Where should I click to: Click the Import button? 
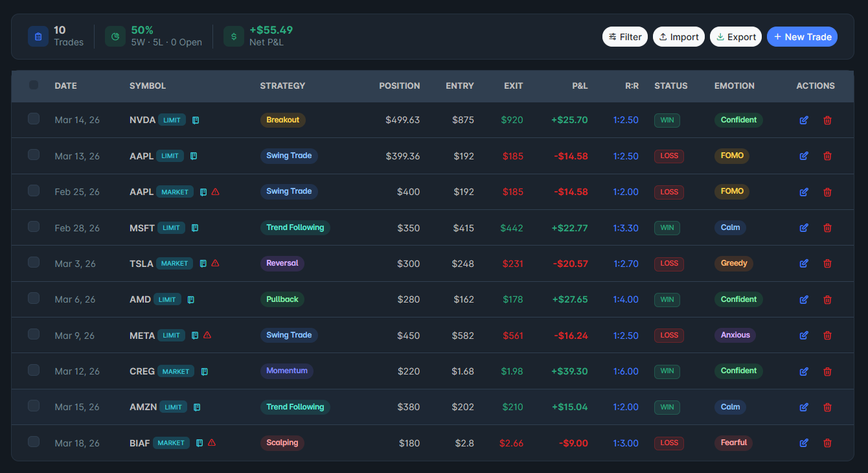coord(679,37)
